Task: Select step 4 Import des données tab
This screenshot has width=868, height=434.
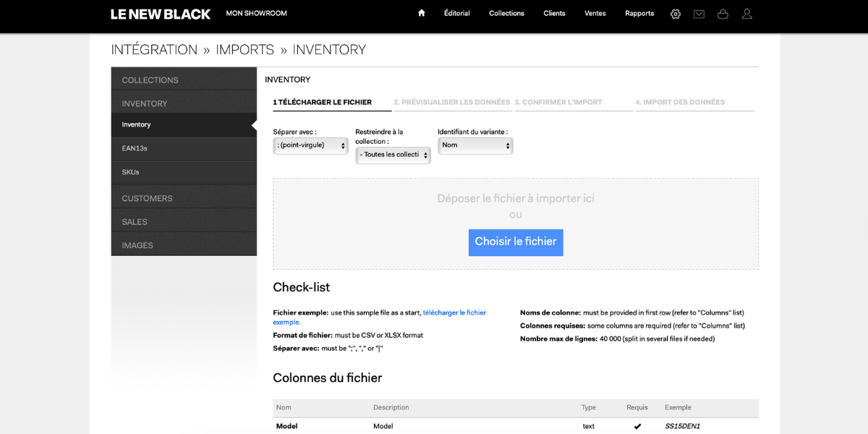Action: [x=694, y=103]
